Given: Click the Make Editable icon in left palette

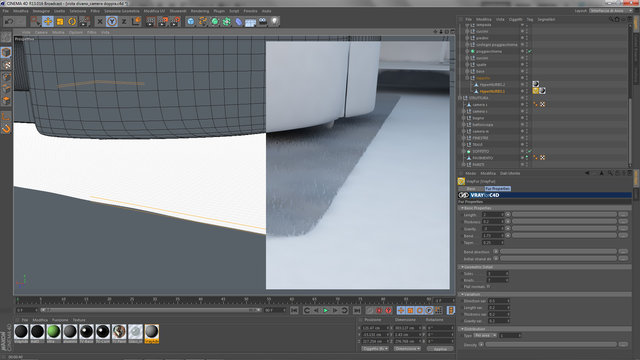Looking at the screenshot, I should coord(6,38).
